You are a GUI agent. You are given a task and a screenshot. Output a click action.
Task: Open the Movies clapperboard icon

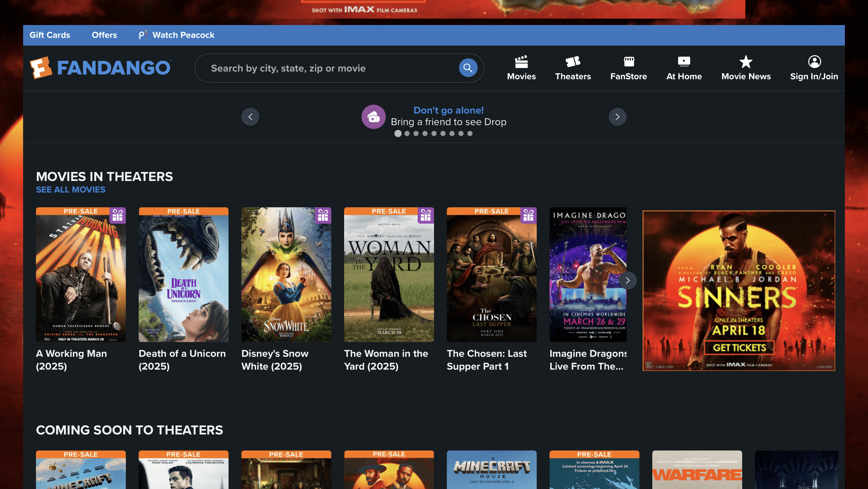(x=521, y=62)
